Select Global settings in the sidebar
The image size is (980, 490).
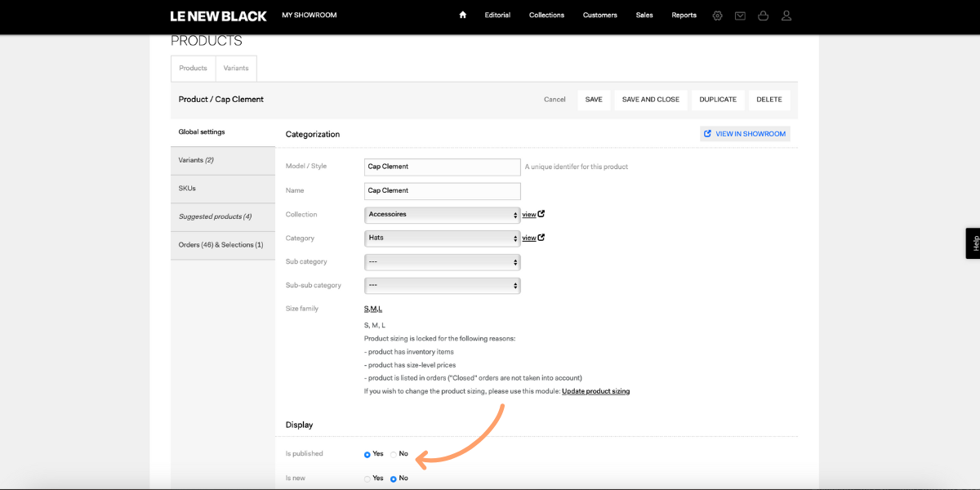click(223, 132)
